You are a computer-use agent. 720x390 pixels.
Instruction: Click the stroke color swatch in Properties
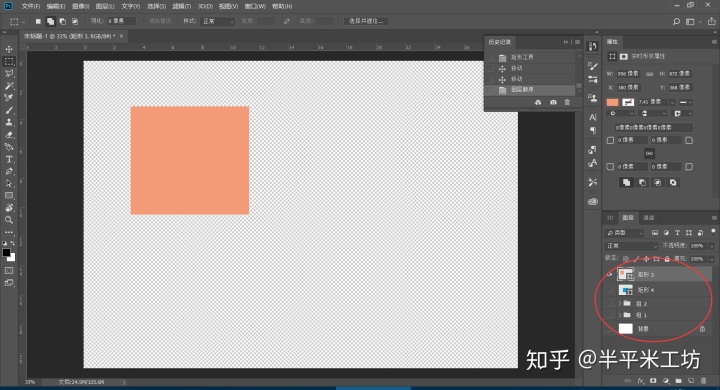click(x=628, y=102)
